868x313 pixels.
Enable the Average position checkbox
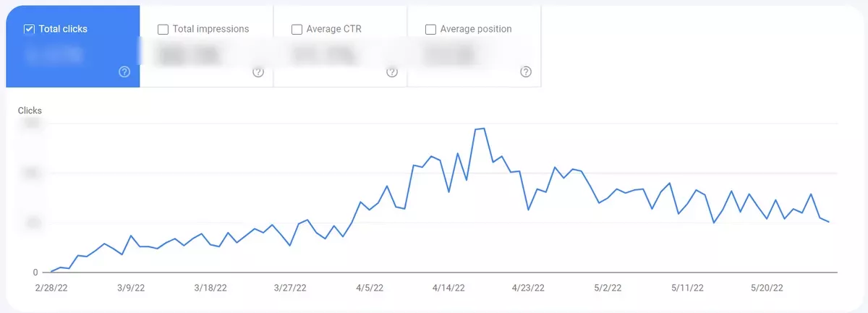430,30
